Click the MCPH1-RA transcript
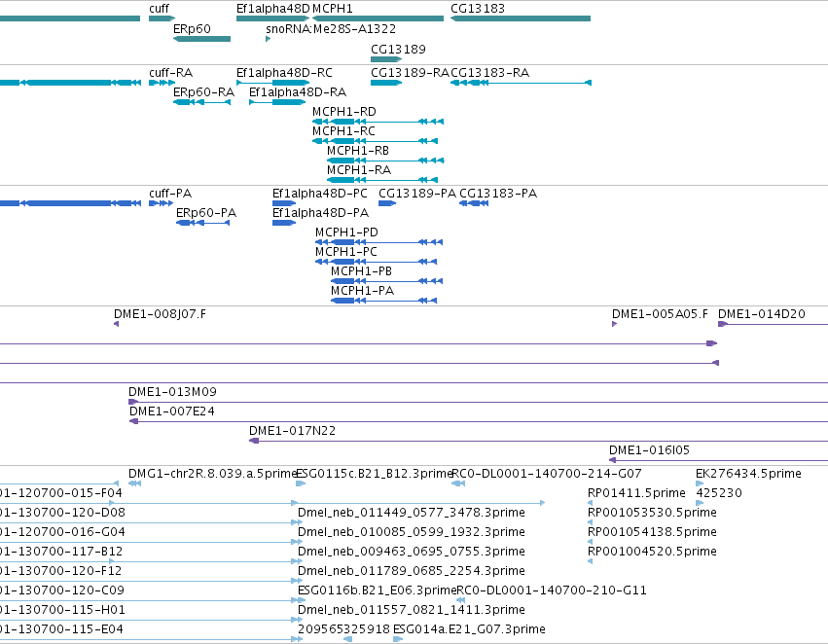The image size is (828, 644). point(382,180)
